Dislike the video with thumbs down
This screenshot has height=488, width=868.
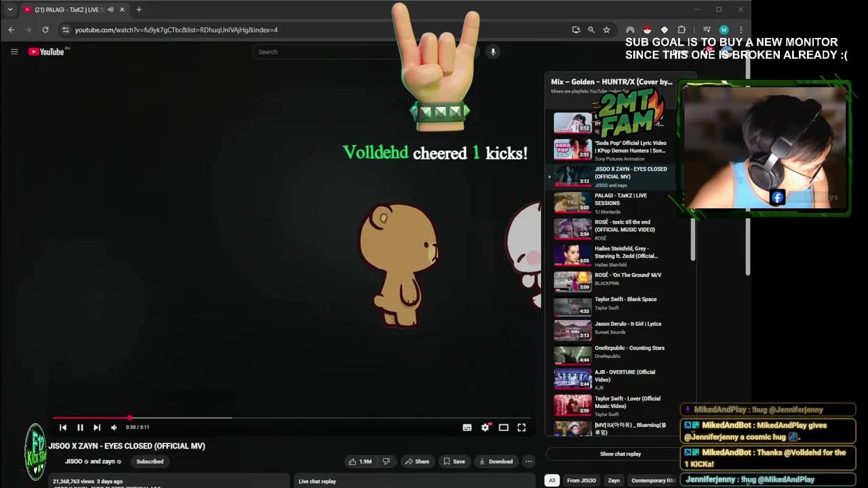[387, 462]
